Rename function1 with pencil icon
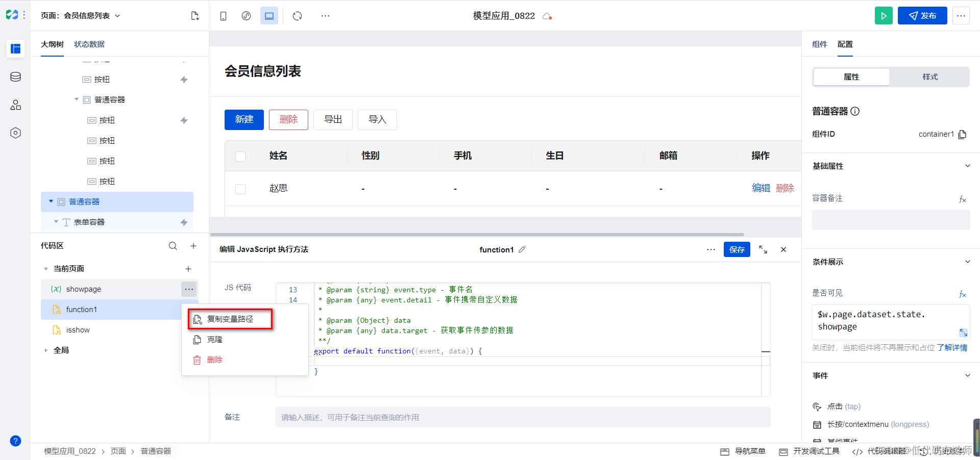Screen dimensions: 980x460 [522, 249]
